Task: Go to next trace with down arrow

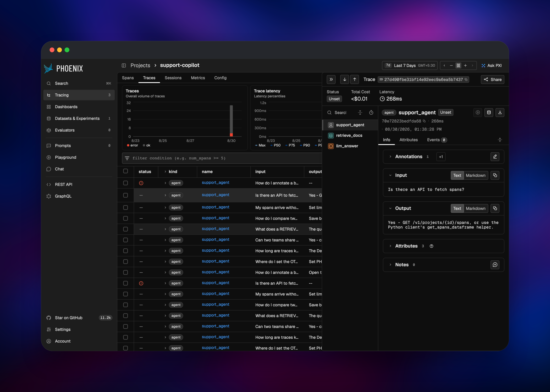Action: (345, 79)
